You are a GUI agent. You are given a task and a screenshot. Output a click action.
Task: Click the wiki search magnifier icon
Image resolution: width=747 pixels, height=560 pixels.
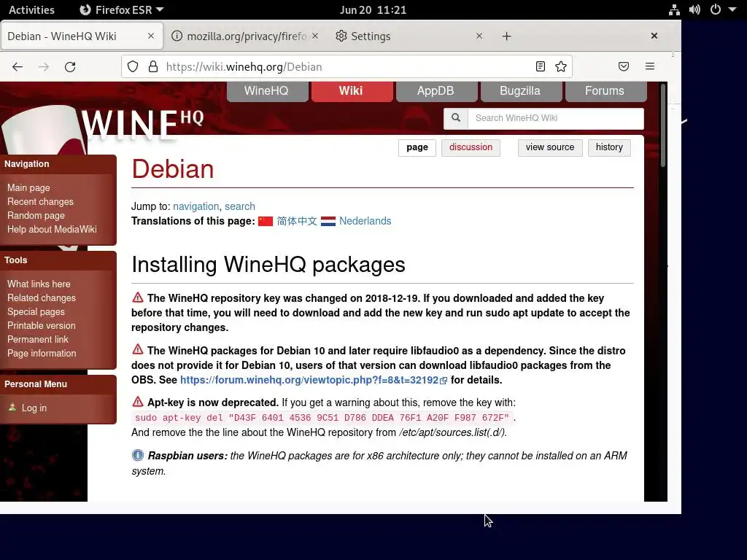pos(456,118)
